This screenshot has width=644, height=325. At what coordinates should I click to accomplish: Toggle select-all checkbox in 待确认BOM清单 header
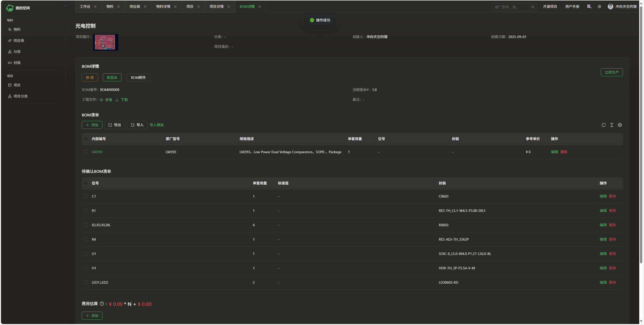click(86, 183)
